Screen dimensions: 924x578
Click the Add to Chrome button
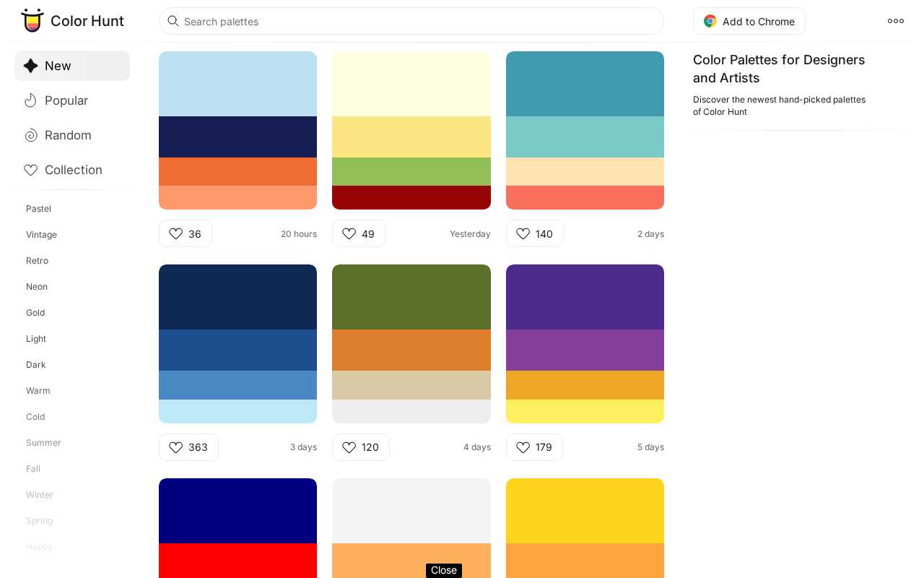749,21
